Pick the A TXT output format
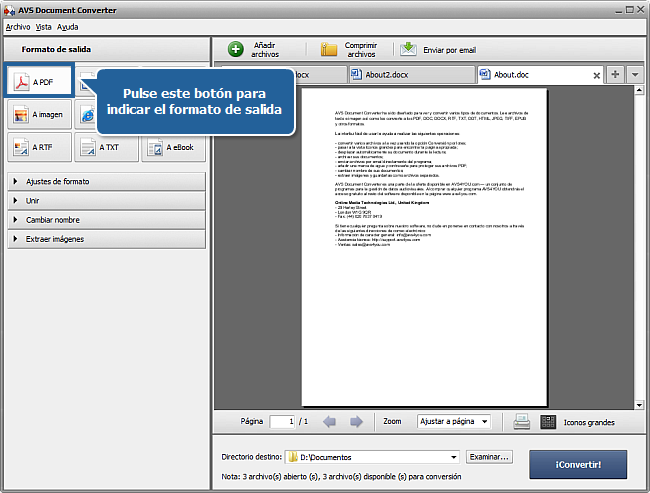Screen dimensions: 650x493 [x=107, y=147]
